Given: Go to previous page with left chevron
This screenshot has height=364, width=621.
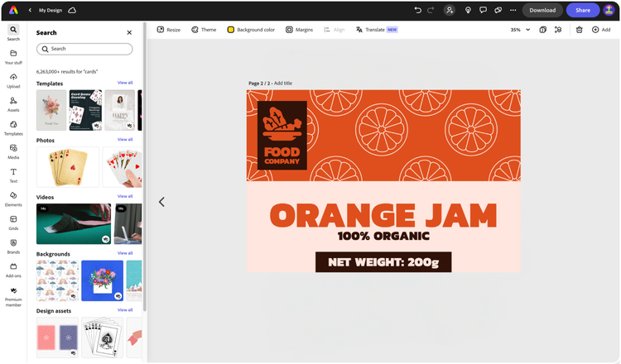Looking at the screenshot, I should coord(161,202).
